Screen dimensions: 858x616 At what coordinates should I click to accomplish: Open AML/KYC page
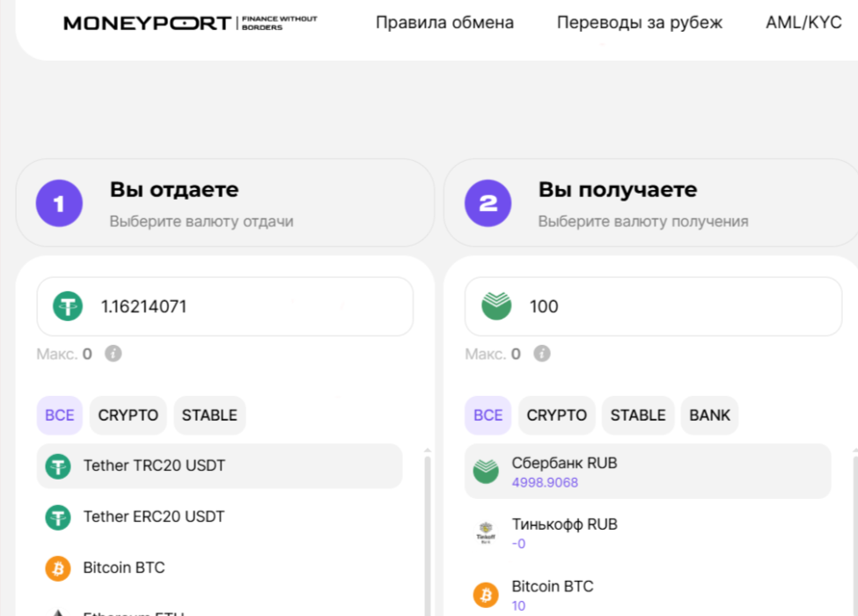[x=803, y=22]
